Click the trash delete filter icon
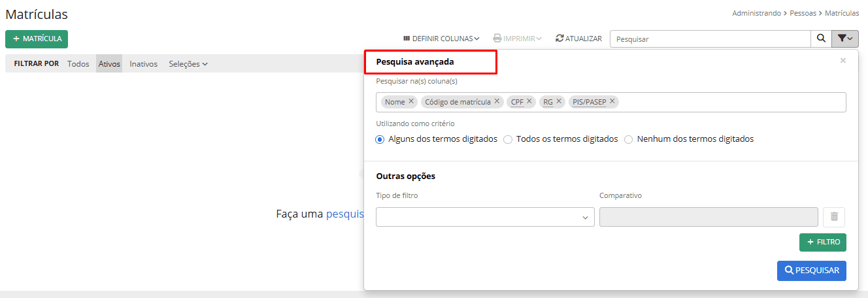Image resolution: width=868 pixels, height=298 pixels. (834, 217)
